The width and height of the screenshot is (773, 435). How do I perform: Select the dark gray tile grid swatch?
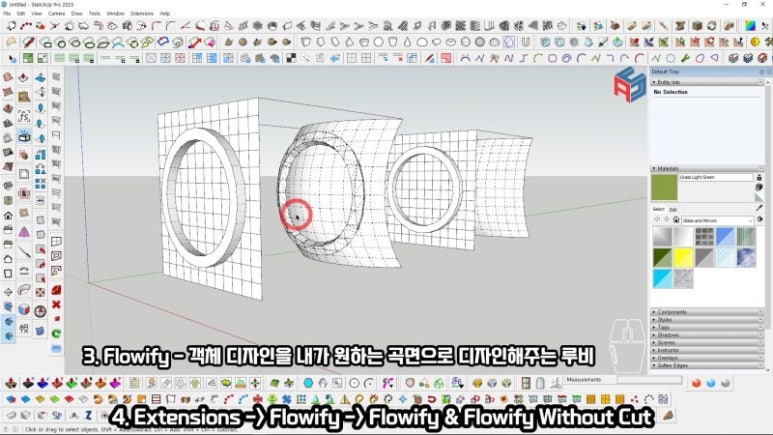click(704, 236)
